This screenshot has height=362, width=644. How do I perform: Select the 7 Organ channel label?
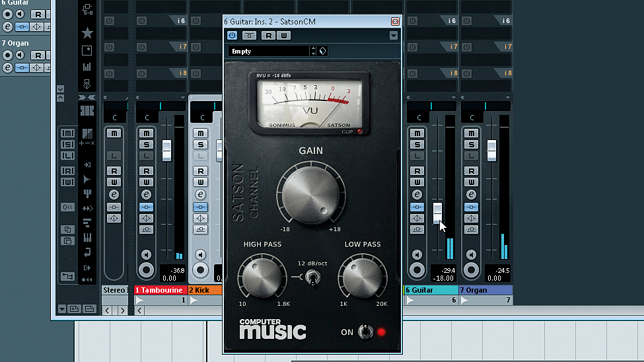485,290
